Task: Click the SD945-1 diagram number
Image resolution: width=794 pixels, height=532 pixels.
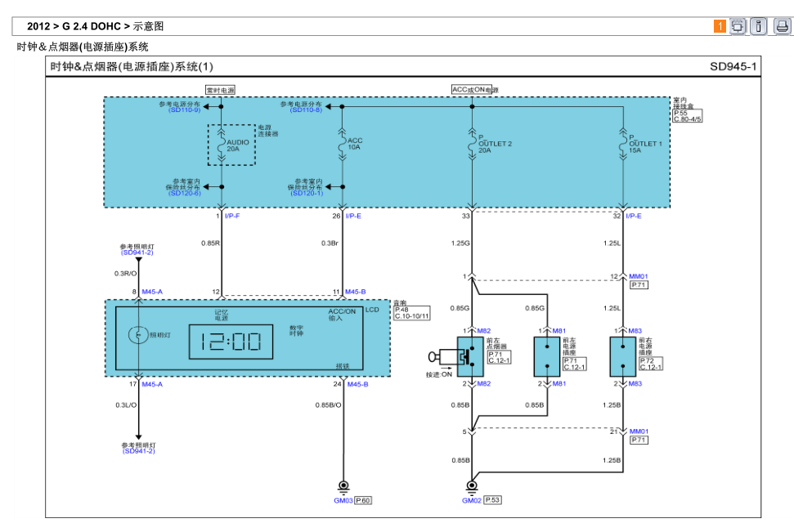Action: click(733, 67)
